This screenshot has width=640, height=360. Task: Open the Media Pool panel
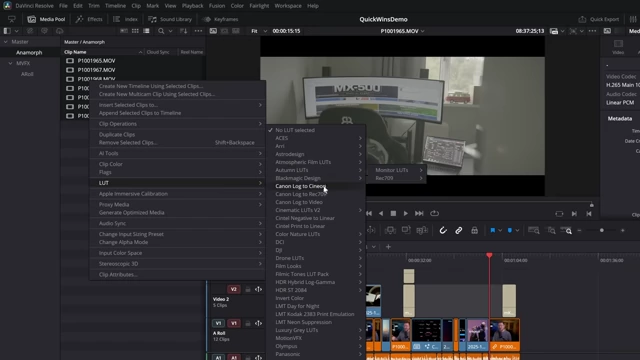tap(46, 19)
